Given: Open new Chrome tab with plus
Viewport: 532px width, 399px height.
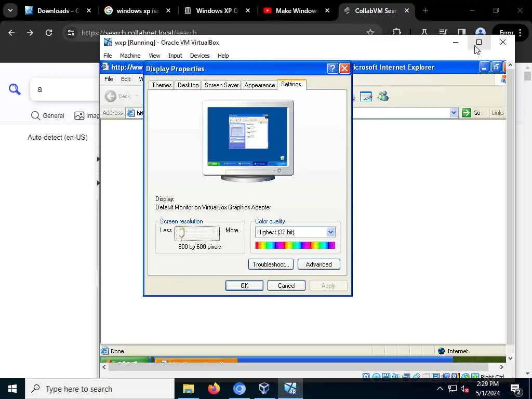Looking at the screenshot, I should (425, 10).
